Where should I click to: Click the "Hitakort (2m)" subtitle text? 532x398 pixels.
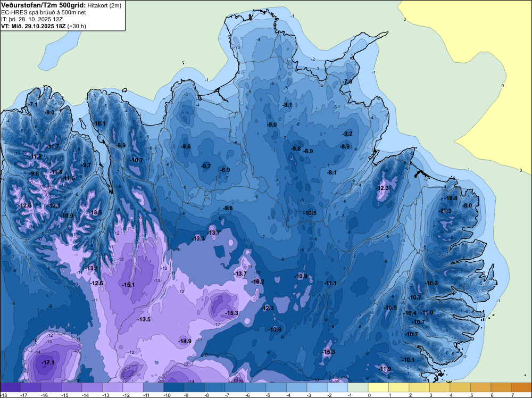(104, 5)
